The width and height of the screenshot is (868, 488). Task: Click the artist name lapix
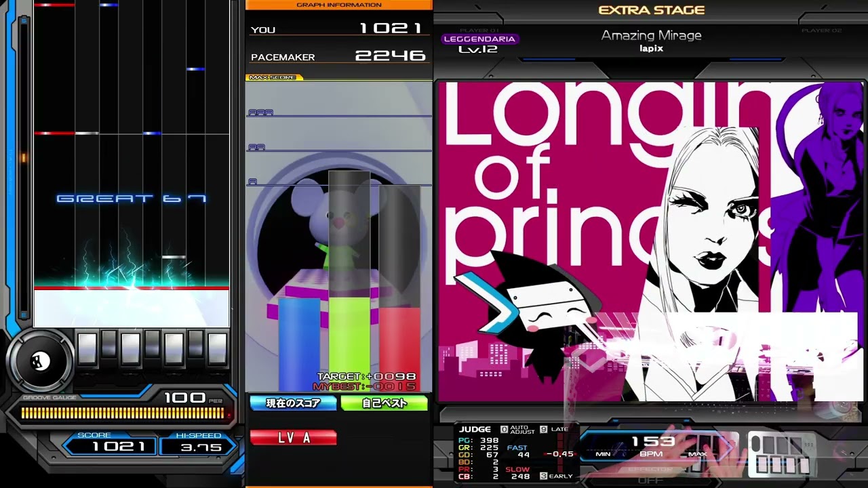click(x=651, y=49)
